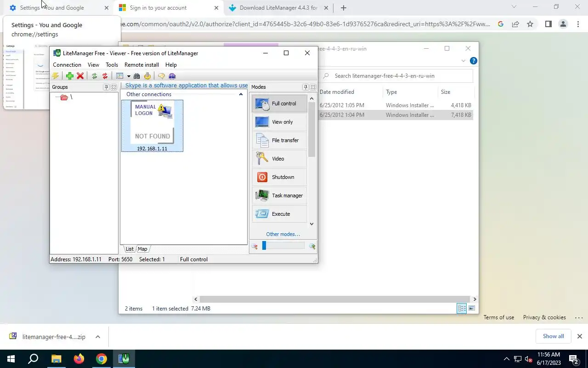Select File transfer mode
This screenshot has height=368, width=588.
(x=279, y=140)
